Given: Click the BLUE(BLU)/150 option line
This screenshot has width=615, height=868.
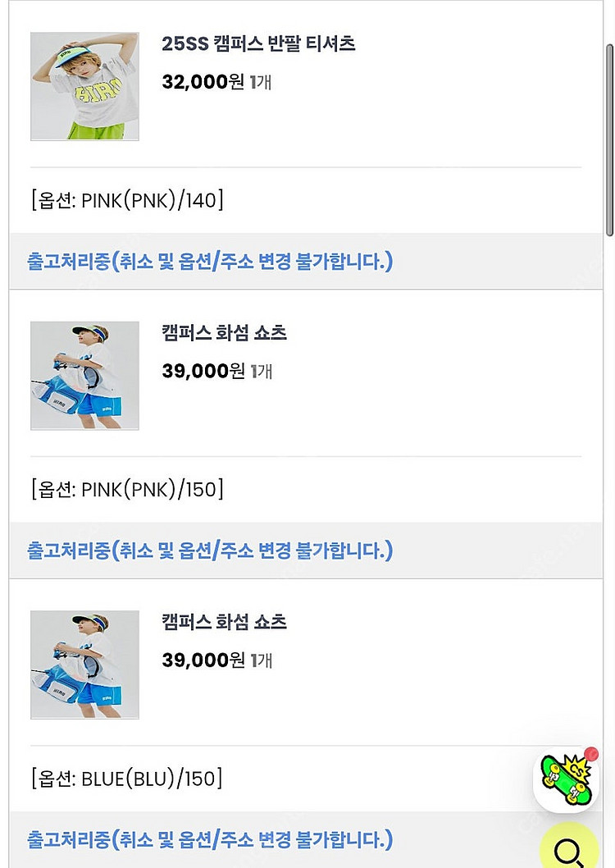Looking at the screenshot, I should (x=127, y=779).
